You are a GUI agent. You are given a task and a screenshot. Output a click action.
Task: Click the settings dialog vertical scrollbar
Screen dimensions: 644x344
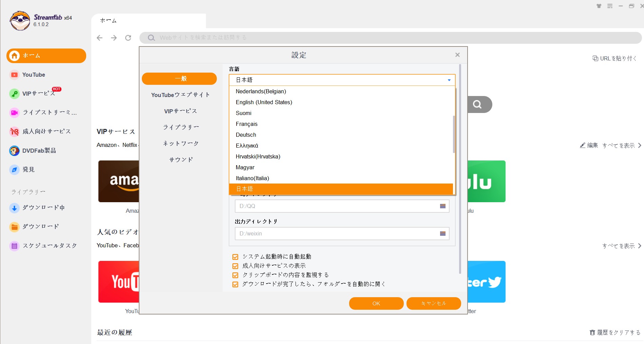click(460, 169)
